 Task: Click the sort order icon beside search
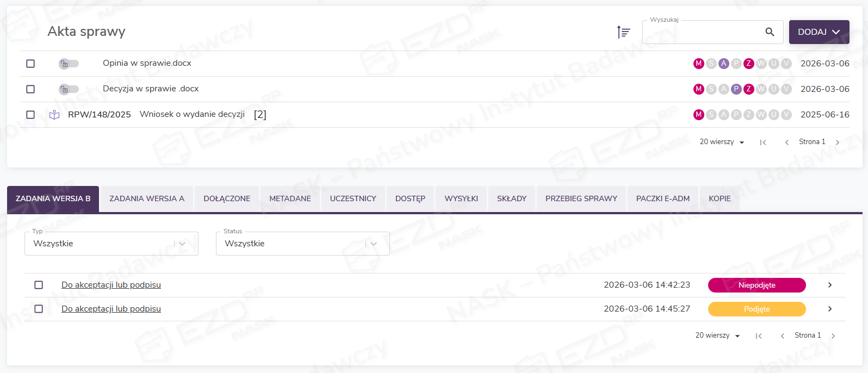[623, 32]
